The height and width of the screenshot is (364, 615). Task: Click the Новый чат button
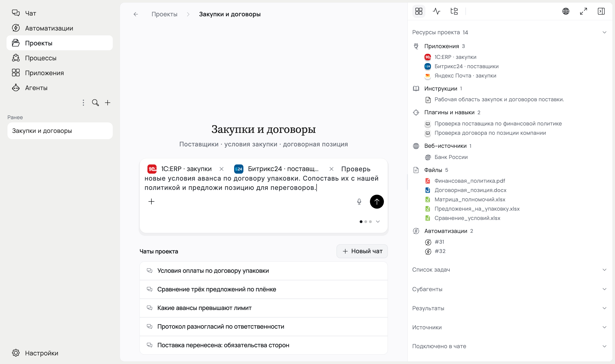(x=362, y=251)
